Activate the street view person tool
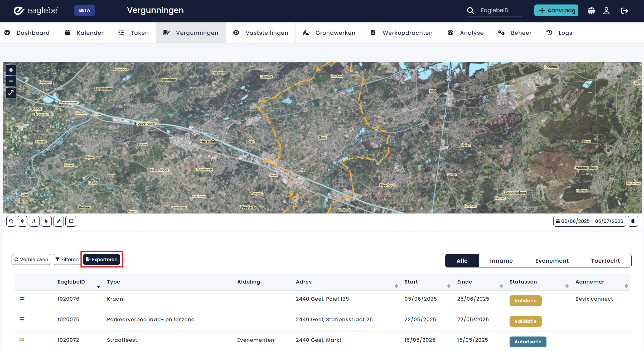The height and width of the screenshot is (351, 644). coord(34,221)
